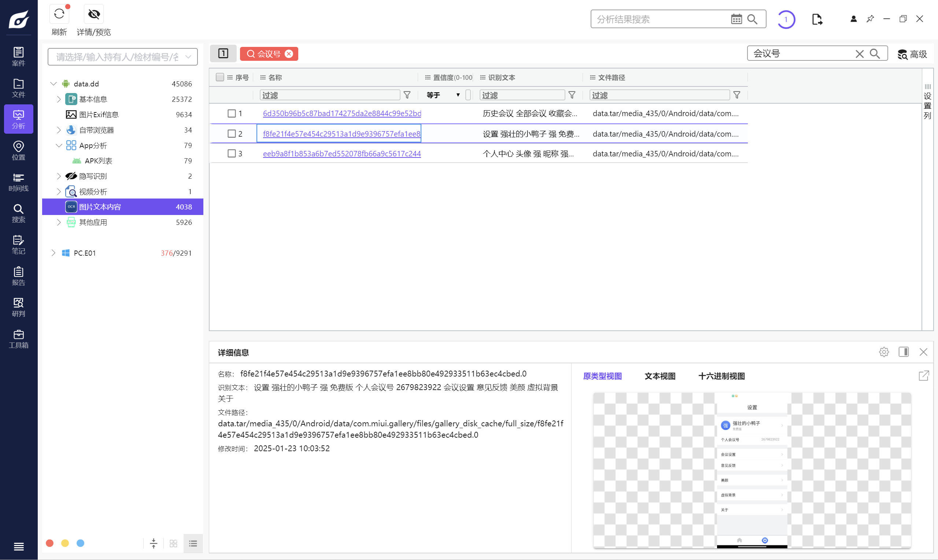Screen dimensions: 938x560
Task: Click the blue color marker dot
Action: coord(80,543)
